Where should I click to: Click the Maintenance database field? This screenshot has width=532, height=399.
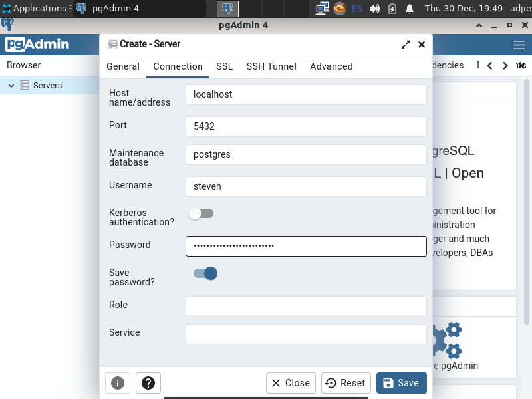pos(306,155)
